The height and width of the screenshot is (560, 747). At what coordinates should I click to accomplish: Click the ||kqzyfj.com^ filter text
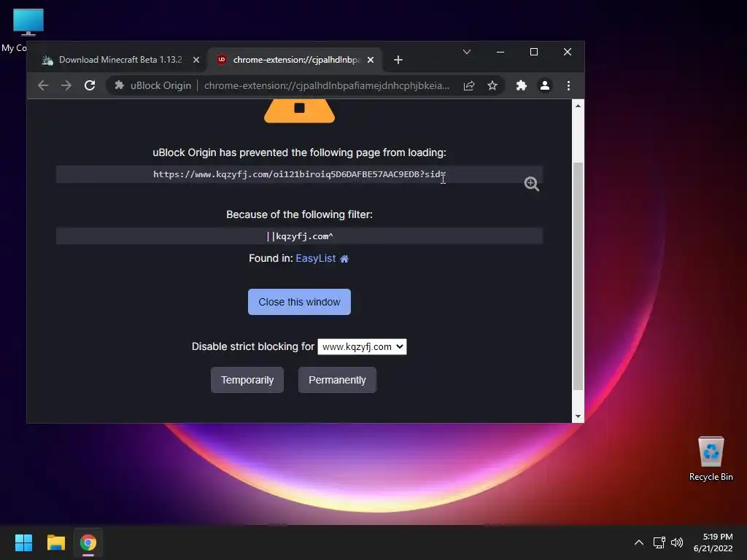[x=299, y=236]
